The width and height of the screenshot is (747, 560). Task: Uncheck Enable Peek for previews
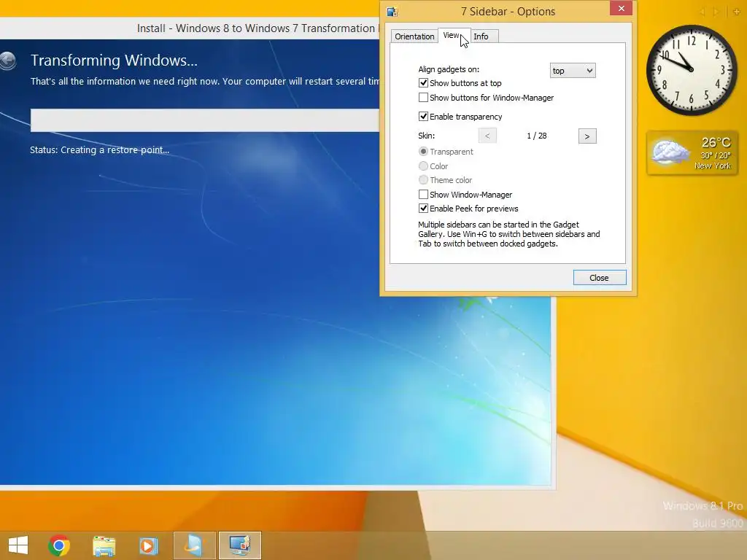pyautogui.click(x=423, y=208)
